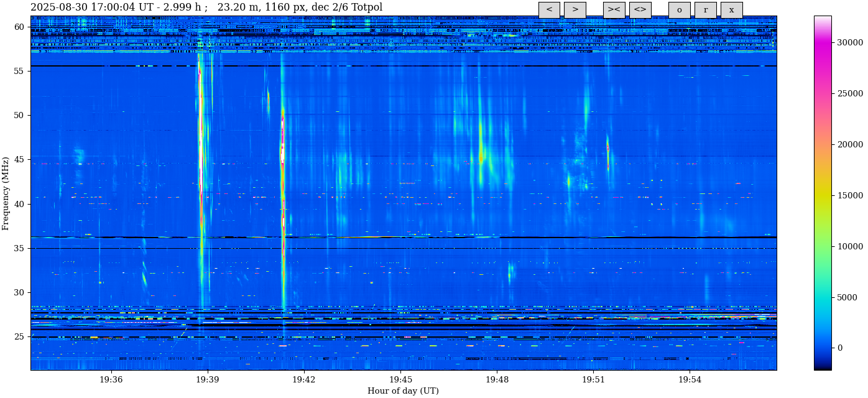Click the colorbar near value 30000
868x398 pixels.
point(823,42)
